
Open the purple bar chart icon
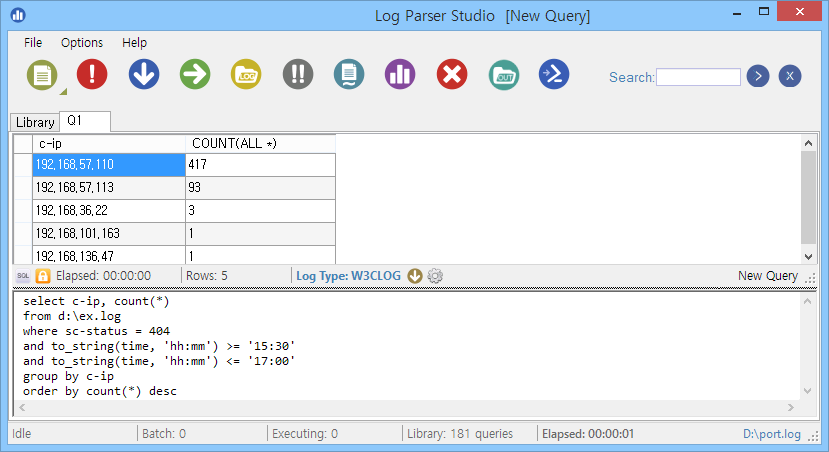[x=400, y=74]
